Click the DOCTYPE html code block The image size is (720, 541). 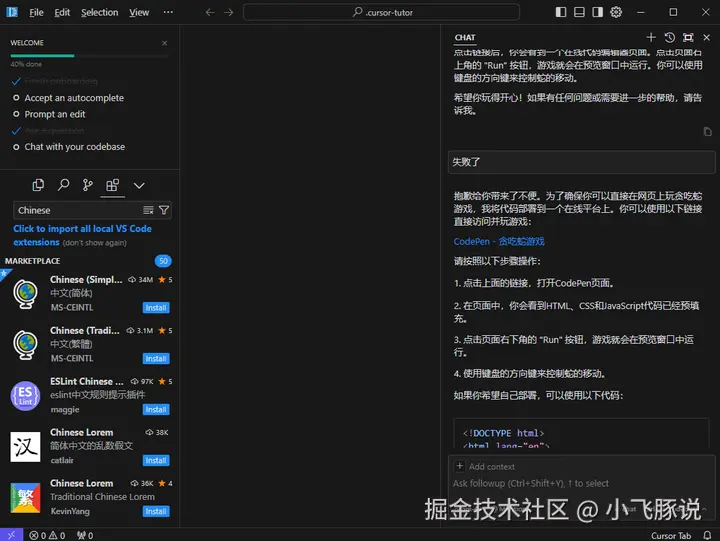pyautogui.click(x=581, y=434)
